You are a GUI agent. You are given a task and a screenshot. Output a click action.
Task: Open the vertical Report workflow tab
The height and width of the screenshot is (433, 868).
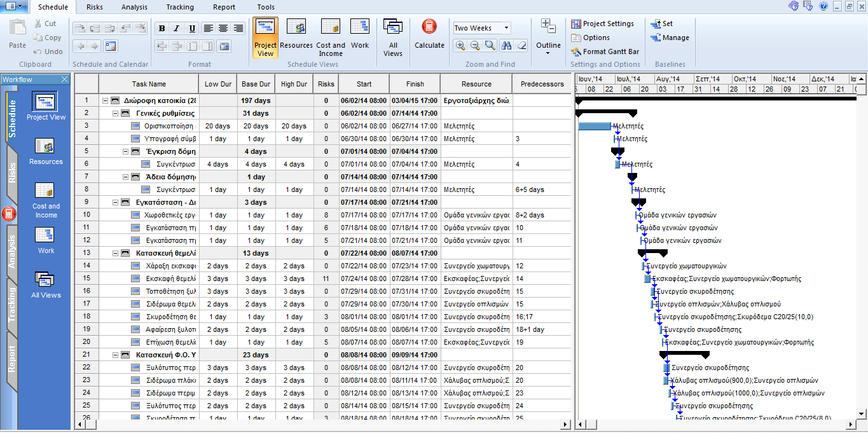point(11,359)
